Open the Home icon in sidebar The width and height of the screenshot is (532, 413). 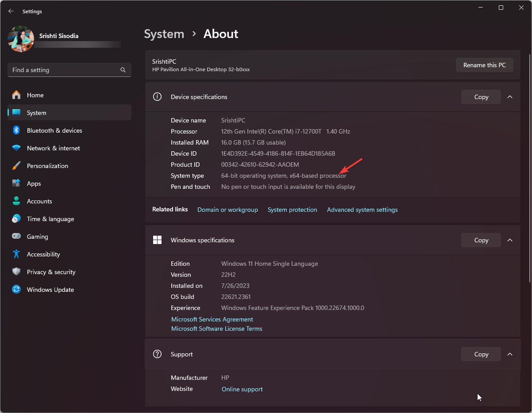pos(16,95)
